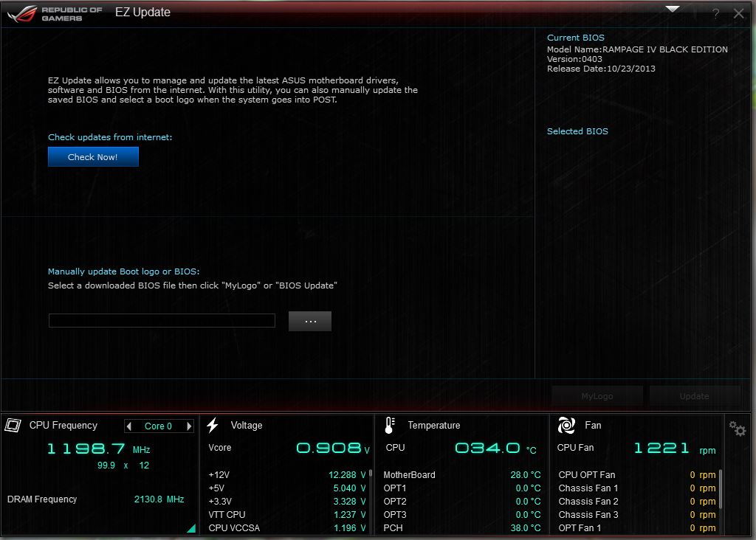Click the MyLogo button

click(597, 396)
